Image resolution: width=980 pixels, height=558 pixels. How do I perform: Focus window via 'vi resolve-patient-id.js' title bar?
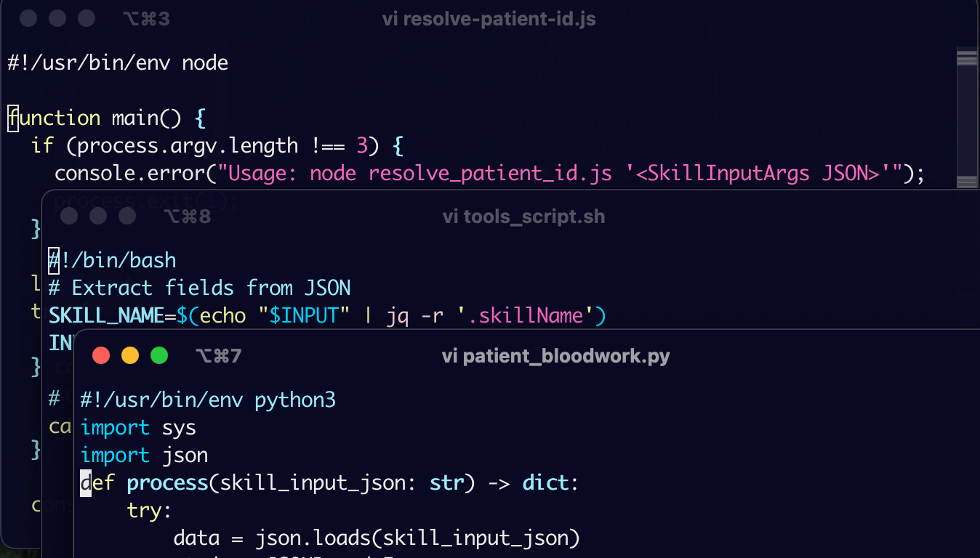point(489,19)
